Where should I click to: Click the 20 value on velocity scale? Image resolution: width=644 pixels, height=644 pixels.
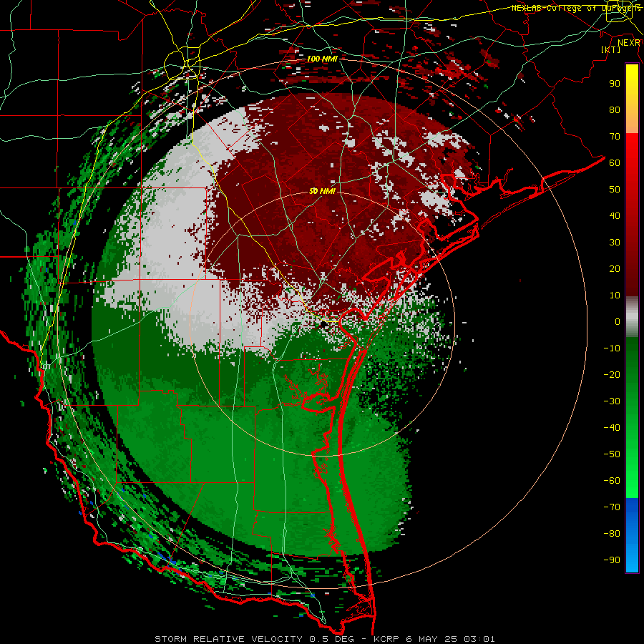coord(615,268)
